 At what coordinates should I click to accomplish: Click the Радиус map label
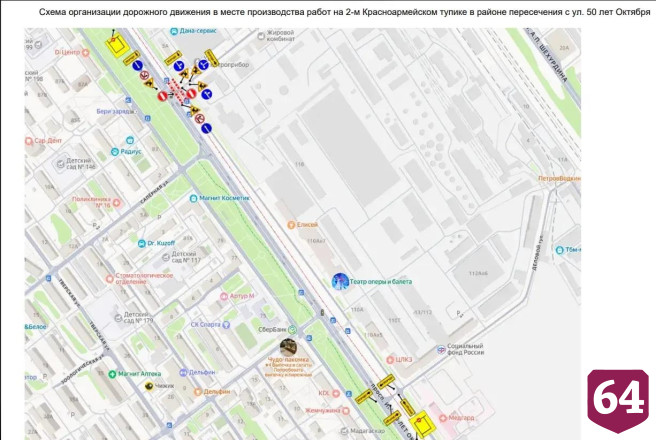tap(131, 151)
